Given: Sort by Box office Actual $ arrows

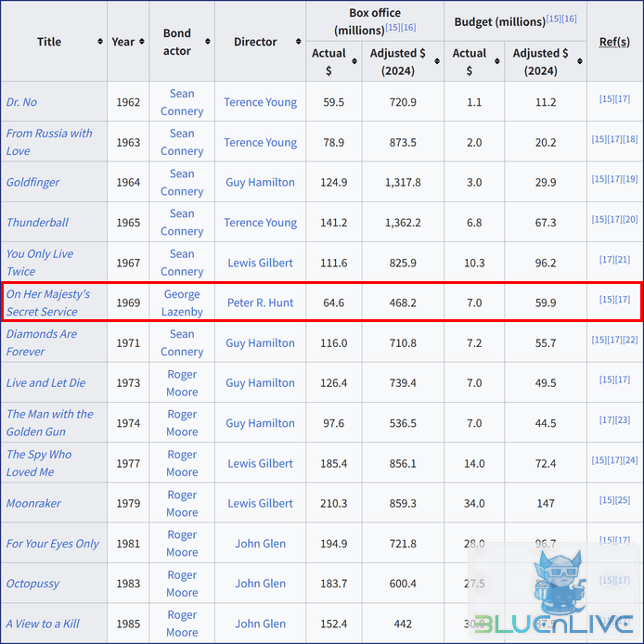Looking at the screenshot, I should pyautogui.click(x=354, y=62).
